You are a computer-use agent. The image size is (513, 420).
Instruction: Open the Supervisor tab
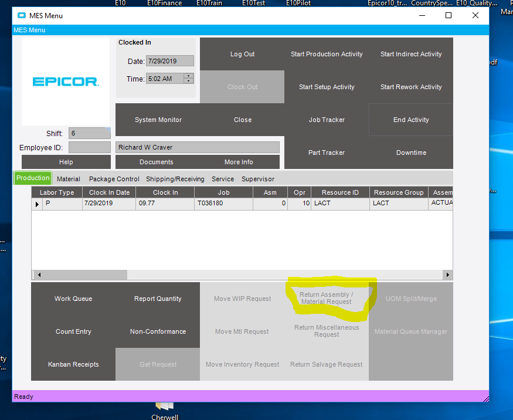(x=258, y=179)
